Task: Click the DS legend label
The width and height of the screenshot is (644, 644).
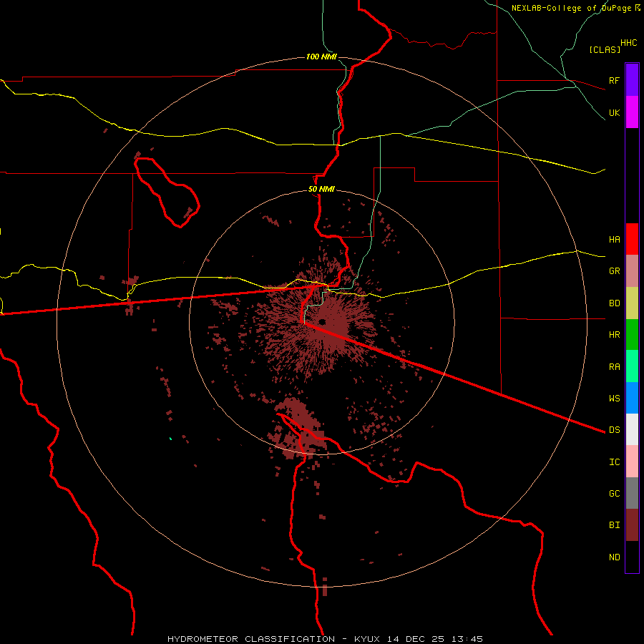Action: click(x=614, y=430)
